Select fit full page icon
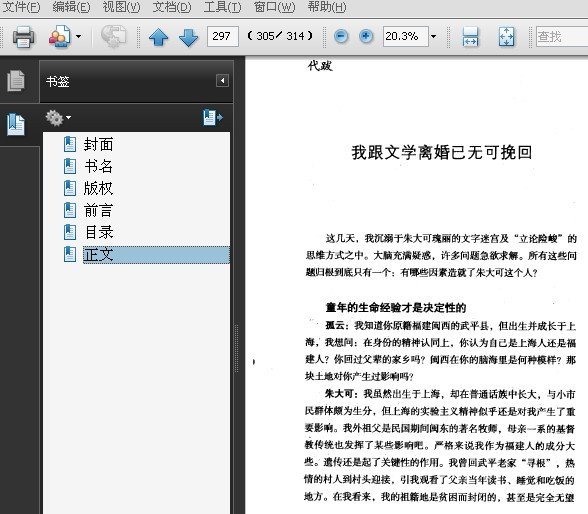This screenshot has width=588, height=514. pyautogui.click(x=506, y=37)
